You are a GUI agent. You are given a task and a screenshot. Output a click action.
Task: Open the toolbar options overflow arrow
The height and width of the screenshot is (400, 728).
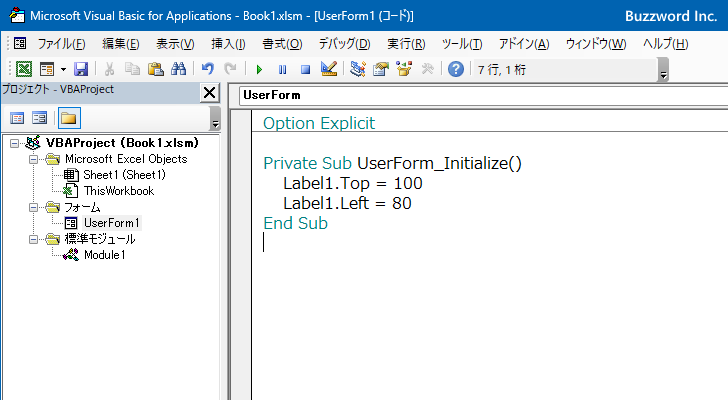(x=663, y=70)
